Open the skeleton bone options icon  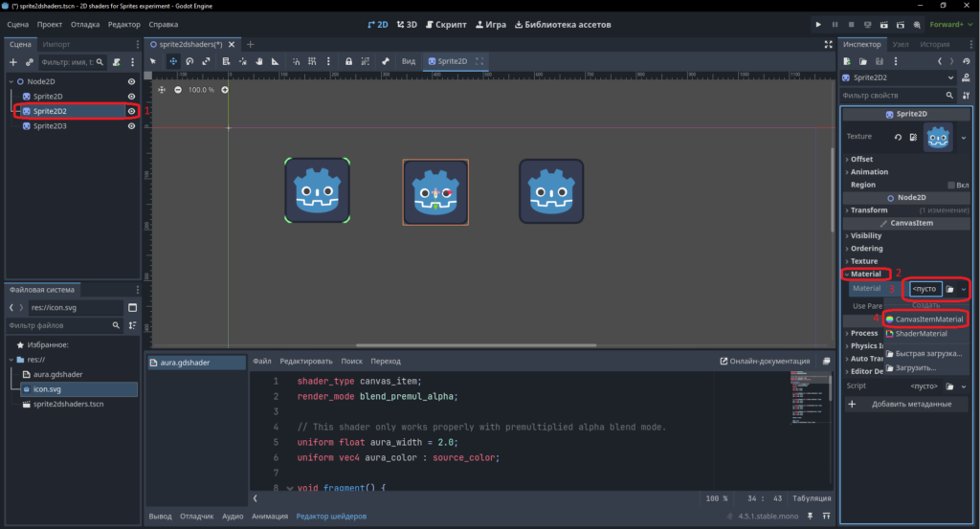coord(386,61)
